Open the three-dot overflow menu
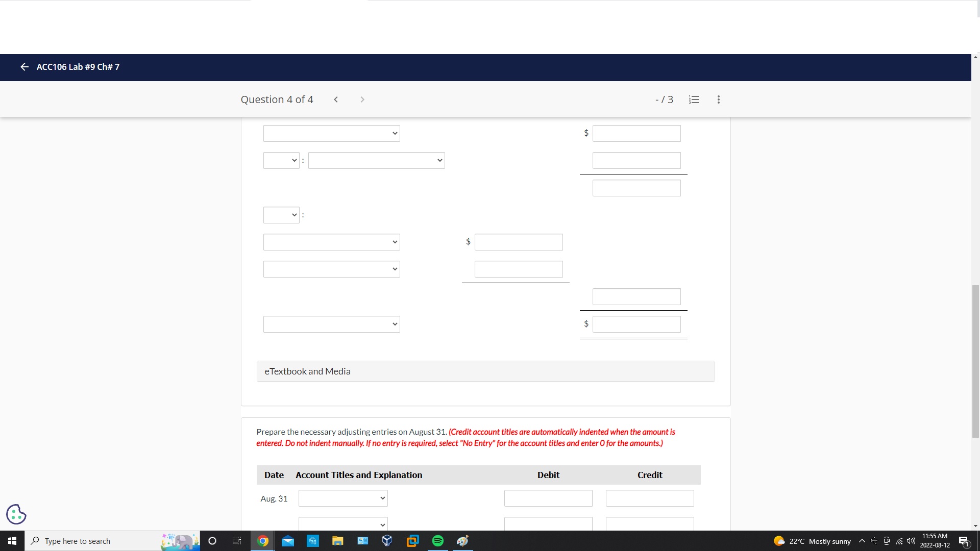This screenshot has height=551, width=980. point(718,99)
